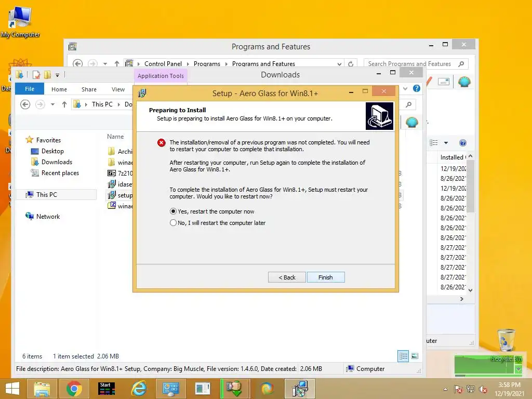Image resolution: width=532 pixels, height=399 pixels.
Task: Click the view layout icon in Programs and Features
Action: click(434, 143)
